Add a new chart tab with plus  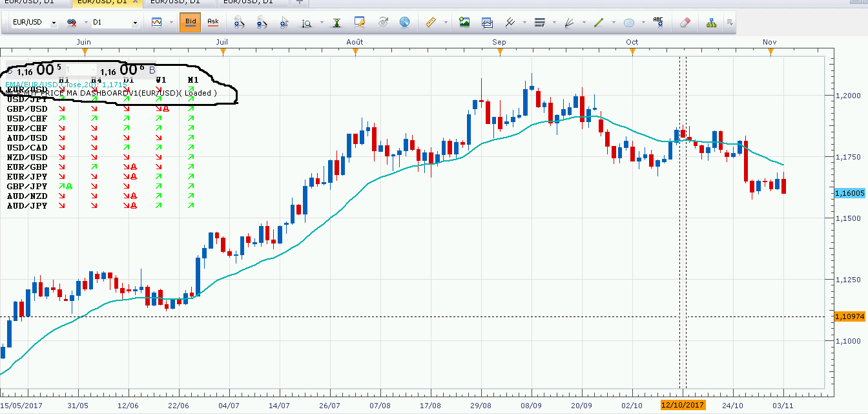[x=299, y=2]
